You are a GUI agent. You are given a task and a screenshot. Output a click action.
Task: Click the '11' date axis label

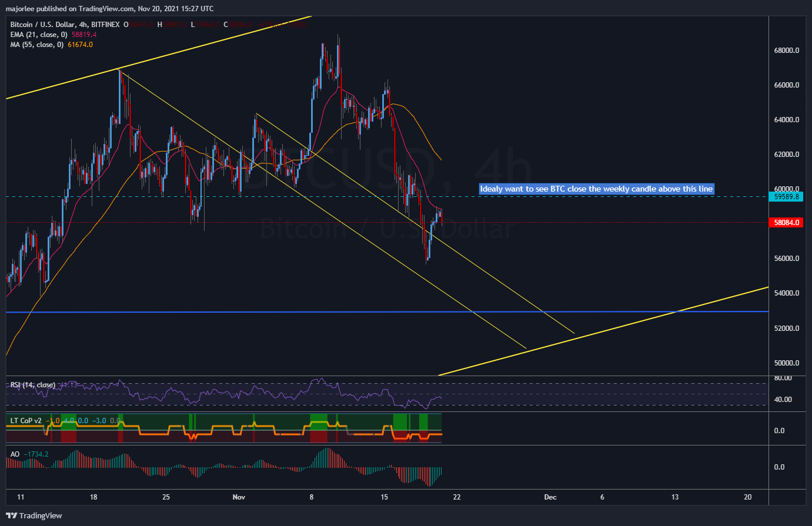point(21,497)
